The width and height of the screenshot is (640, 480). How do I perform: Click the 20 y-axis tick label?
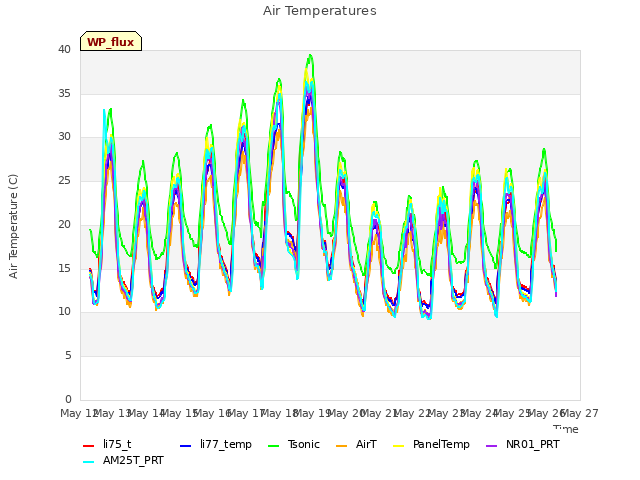pyautogui.click(x=64, y=224)
